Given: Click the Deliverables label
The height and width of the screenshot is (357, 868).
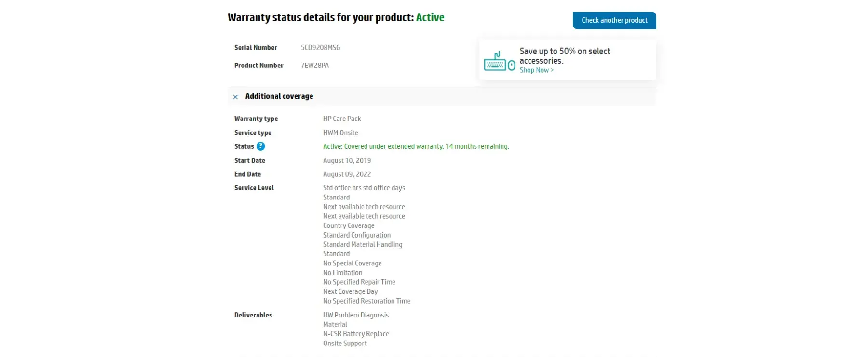Looking at the screenshot, I should pyautogui.click(x=253, y=315).
